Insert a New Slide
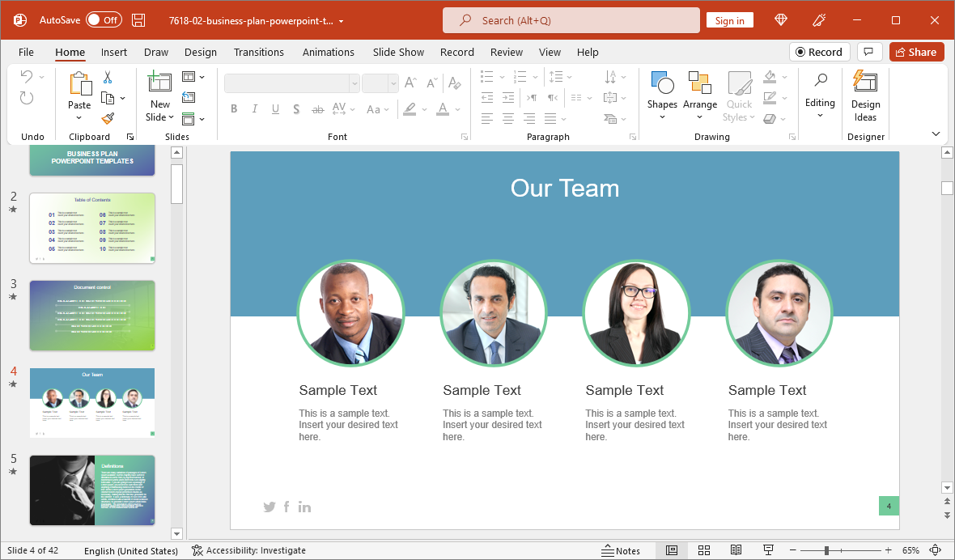955x560 pixels. pos(159,84)
